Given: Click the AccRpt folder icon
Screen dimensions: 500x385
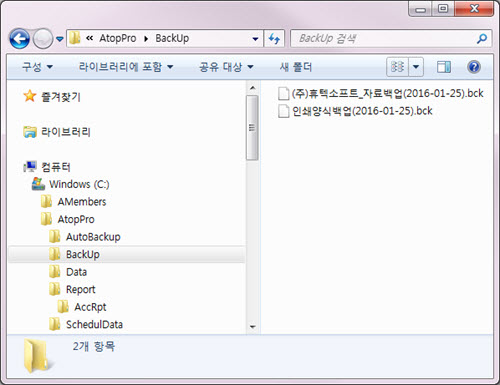Looking at the screenshot, I should (63, 307).
